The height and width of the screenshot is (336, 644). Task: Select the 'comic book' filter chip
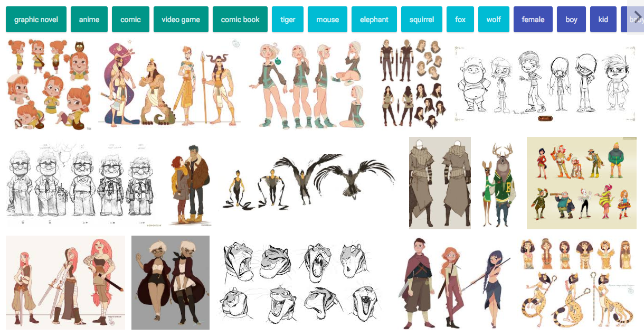[240, 20]
